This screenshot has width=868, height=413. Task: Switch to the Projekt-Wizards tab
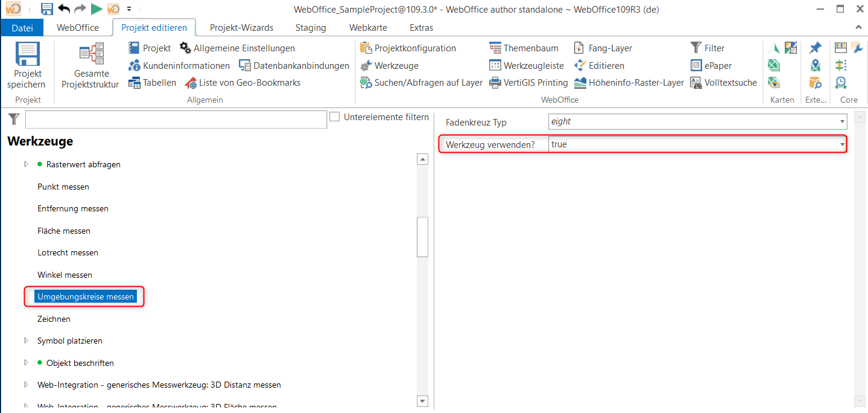coord(241,27)
